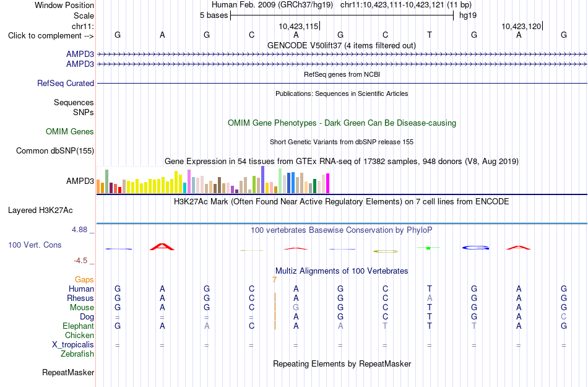Click the 'SNPs' track label
Viewport: 588px width, 387px height.
click(84, 112)
